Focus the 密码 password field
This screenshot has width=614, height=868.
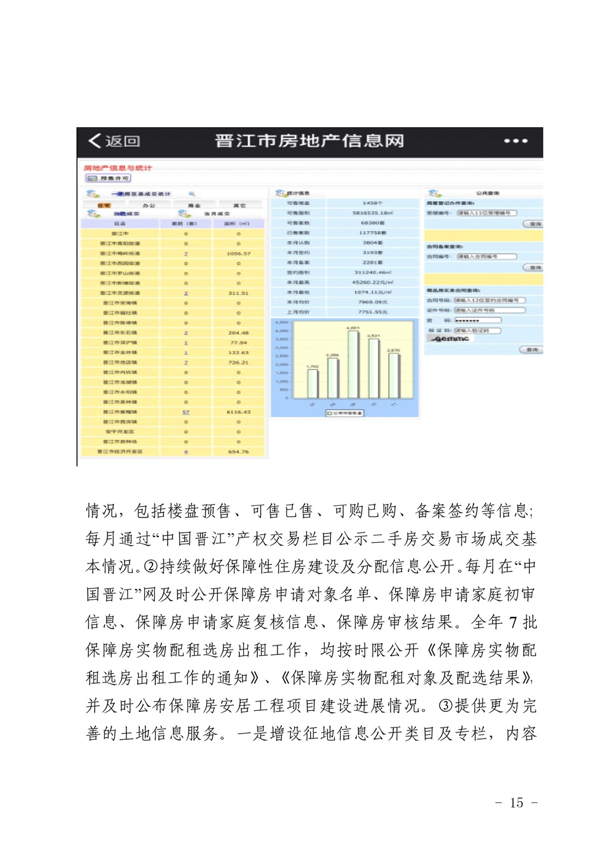coord(478,320)
